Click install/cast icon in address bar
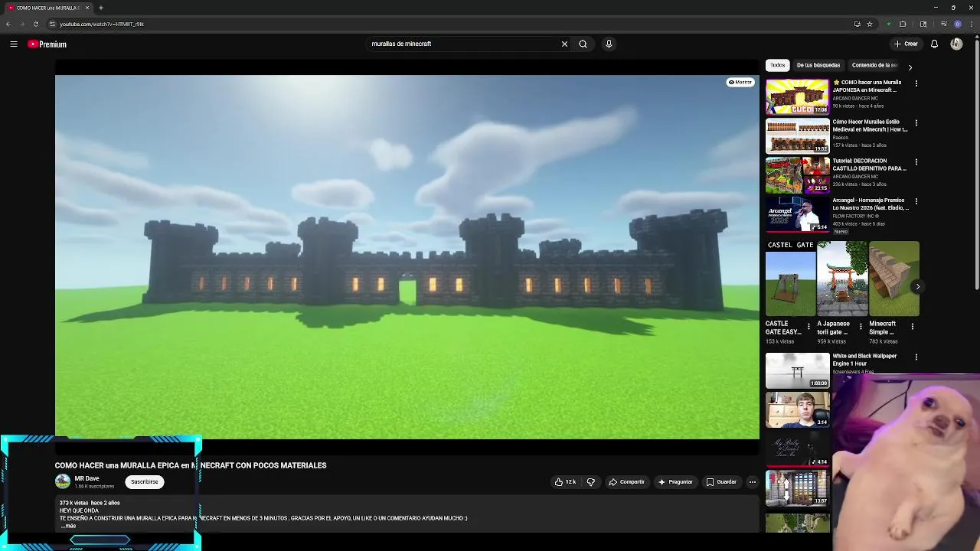The height and width of the screenshot is (551, 980). coord(857,24)
